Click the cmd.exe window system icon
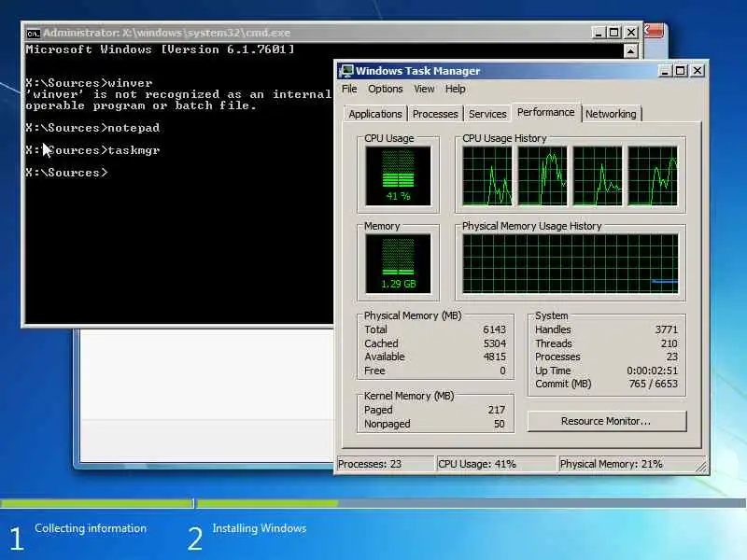The image size is (747, 560). 33,34
